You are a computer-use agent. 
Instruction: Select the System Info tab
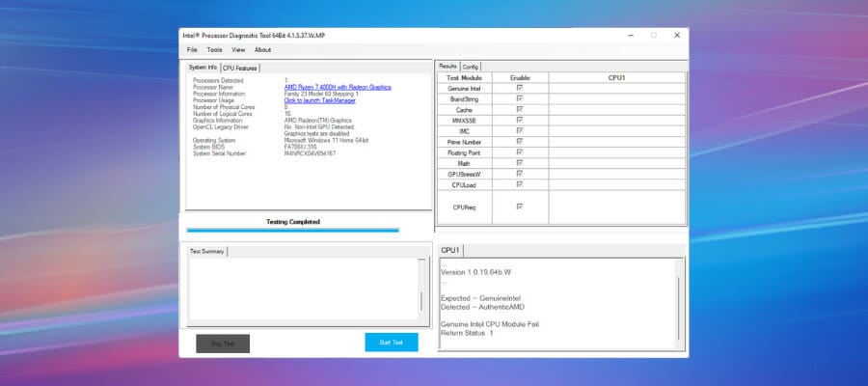click(203, 68)
